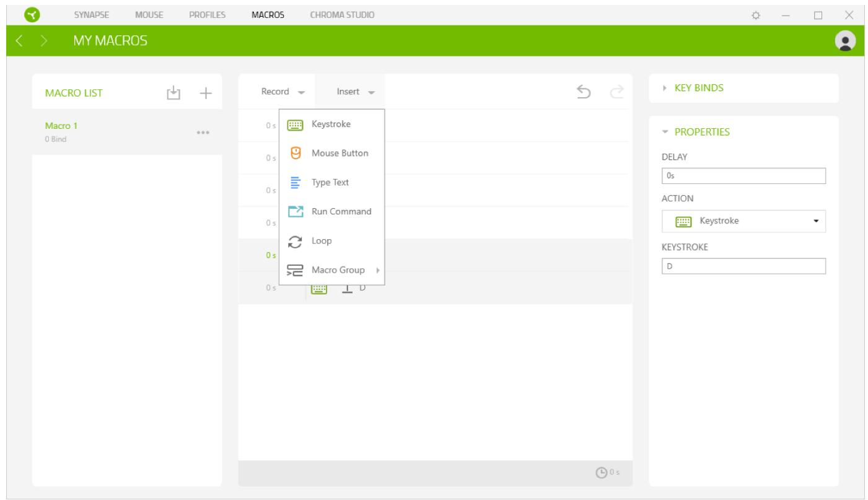Image resolution: width=868 pixels, height=500 pixels.
Task: Go to the PROFILES tab
Action: point(208,14)
